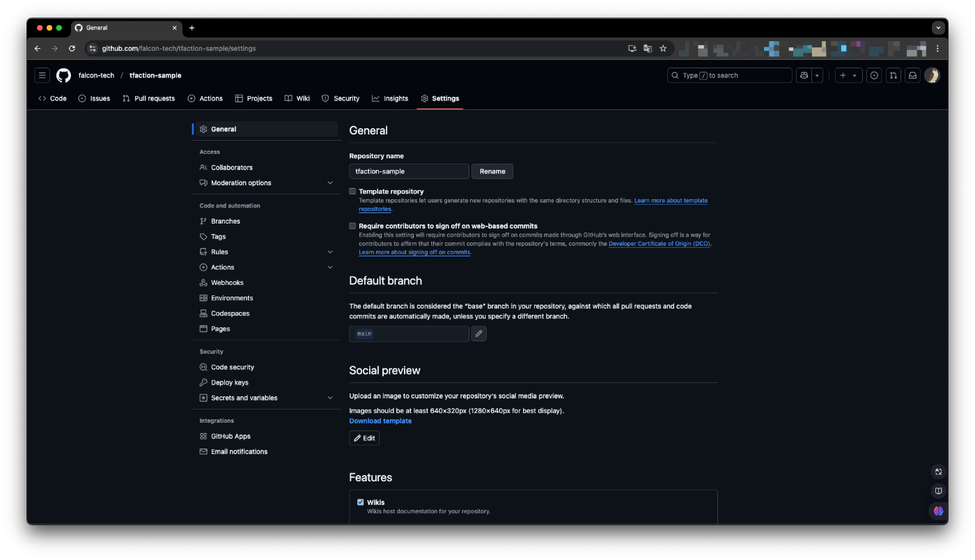975x560 pixels.
Task: Expand Secrets and variables section
Action: click(265, 397)
